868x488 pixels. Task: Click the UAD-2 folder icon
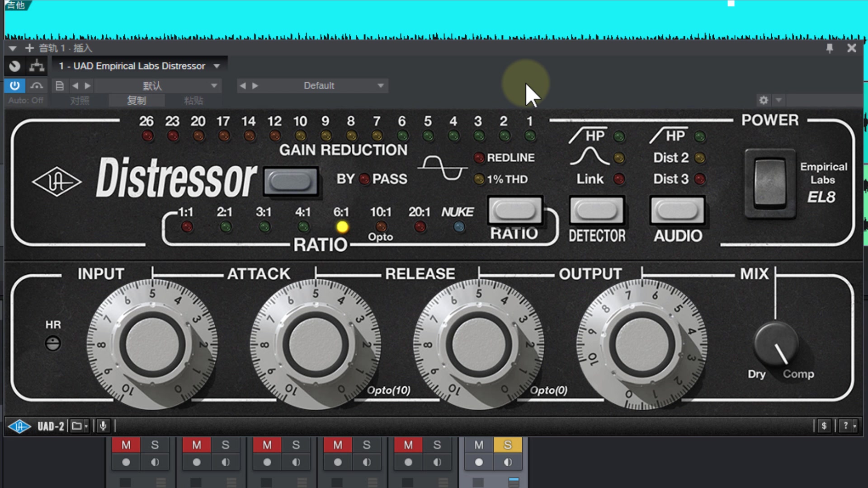tap(78, 426)
